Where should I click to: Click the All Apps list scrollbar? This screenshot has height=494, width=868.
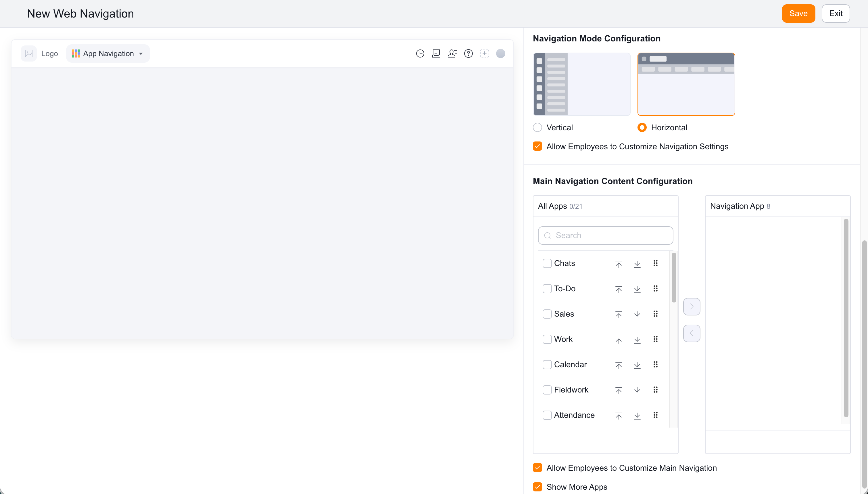(x=674, y=277)
